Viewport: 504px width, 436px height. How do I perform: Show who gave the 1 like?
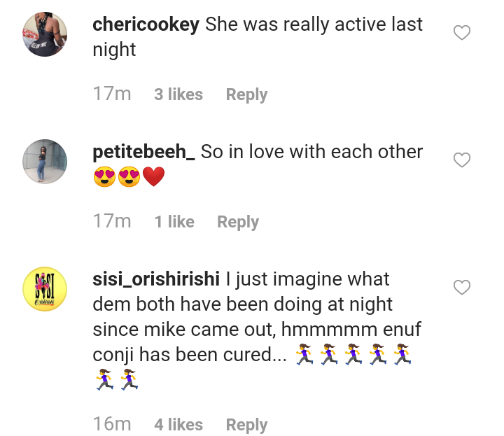click(174, 222)
